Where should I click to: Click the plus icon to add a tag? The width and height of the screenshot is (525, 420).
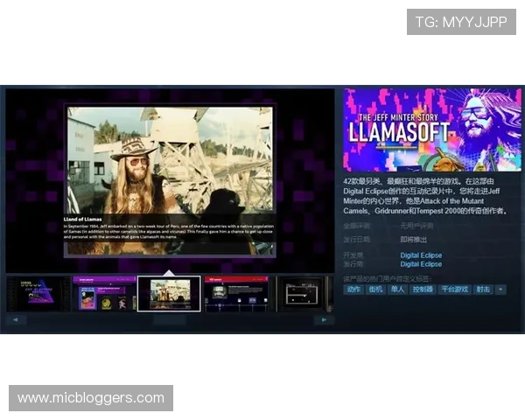[x=500, y=290]
